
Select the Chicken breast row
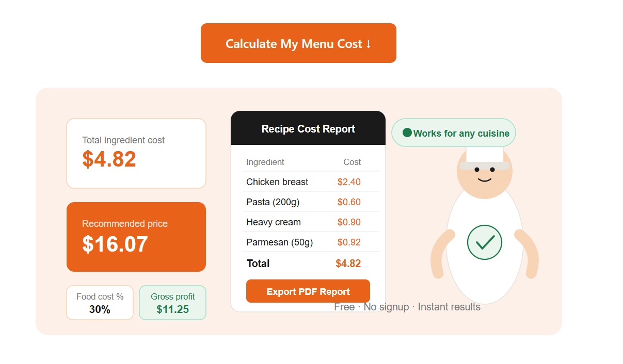coord(311,182)
